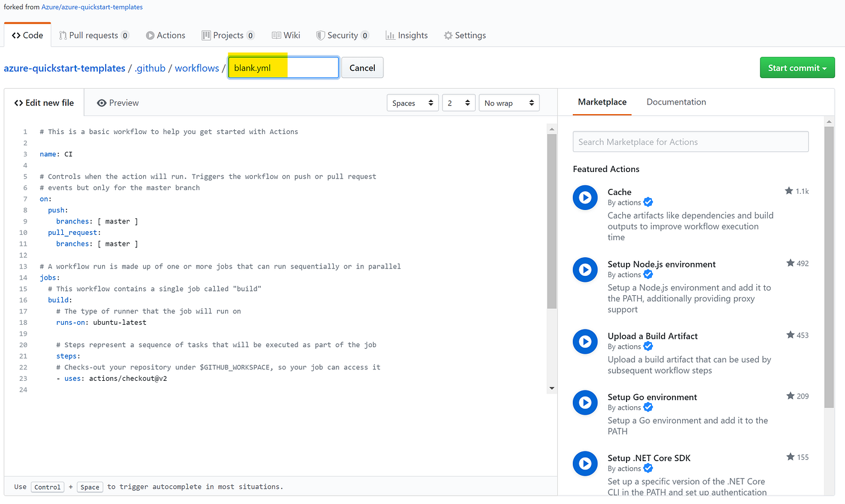Viewport: 845px width, 504px height.
Task: Change indent size using the 2 dropdown
Action: click(x=459, y=103)
